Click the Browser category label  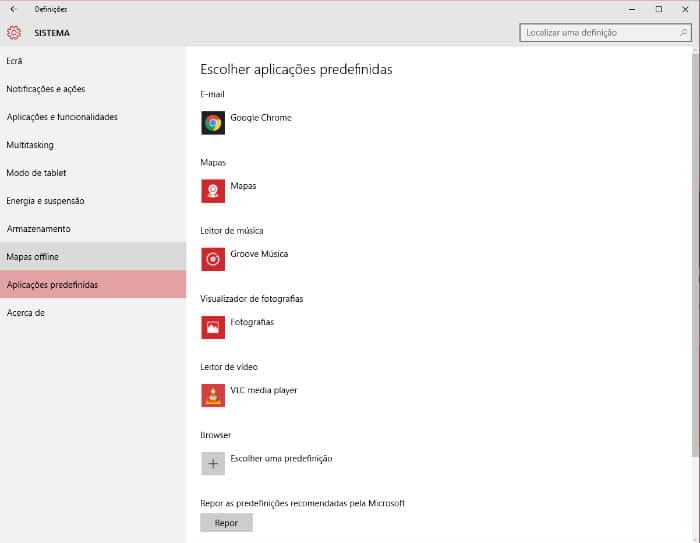point(216,435)
